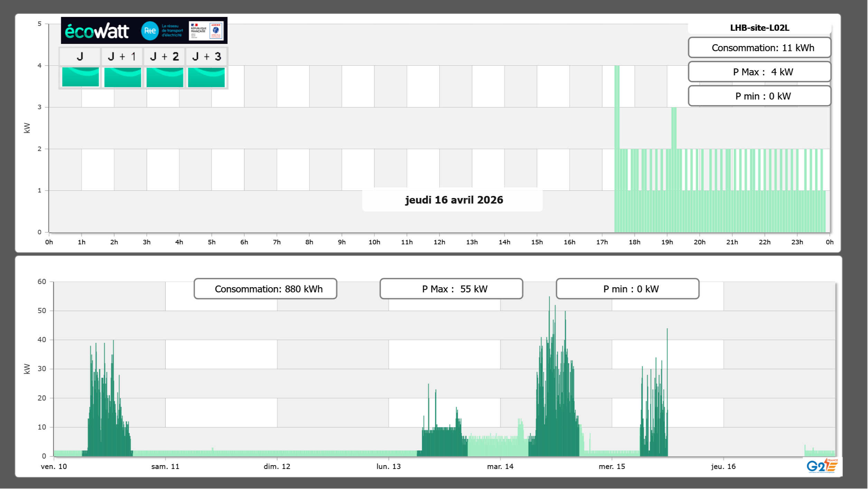This screenshot has height=489, width=868.
Task: Click the green signal tile under J + 3
Action: (206, 77)
